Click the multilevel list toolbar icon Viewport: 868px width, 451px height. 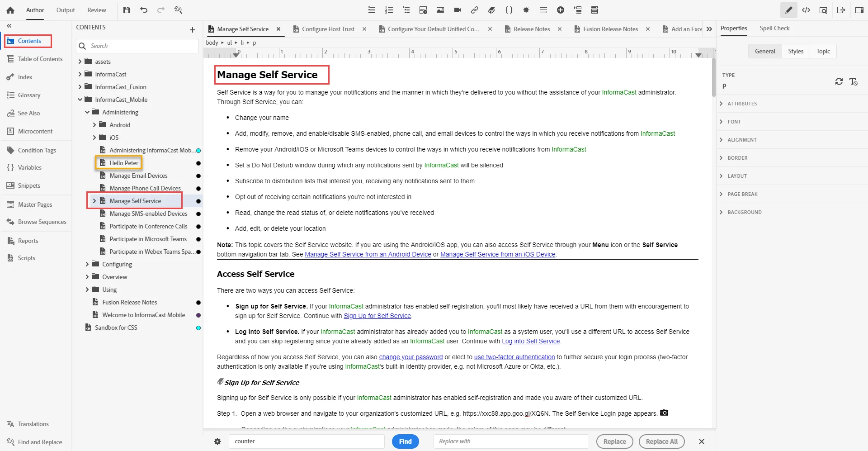click(406, 10)
